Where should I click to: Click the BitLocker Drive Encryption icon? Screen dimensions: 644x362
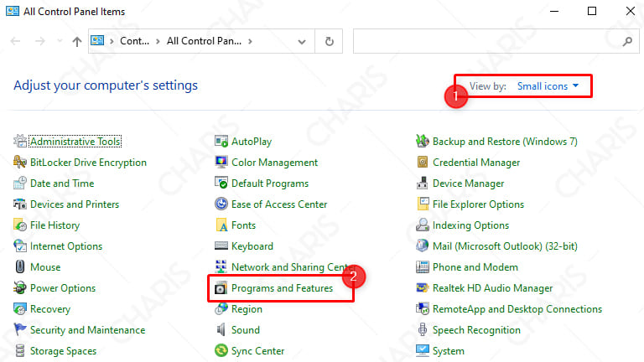pyautogui.click(x=20, y=162)
